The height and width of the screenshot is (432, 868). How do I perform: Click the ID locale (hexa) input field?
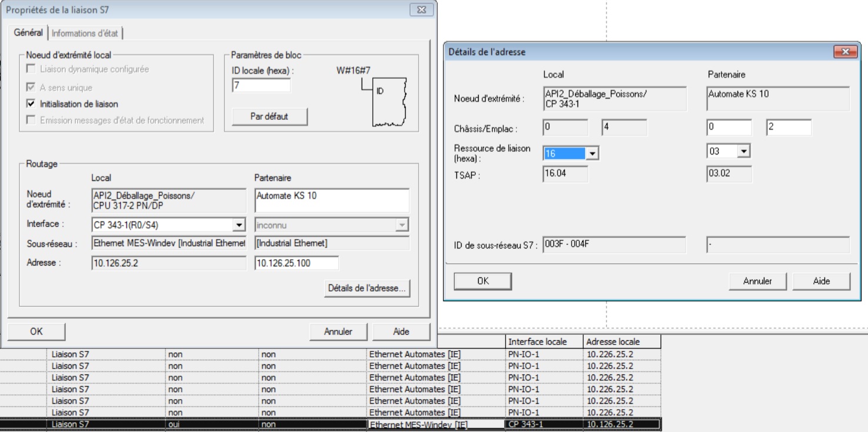[x=261, y=86]
